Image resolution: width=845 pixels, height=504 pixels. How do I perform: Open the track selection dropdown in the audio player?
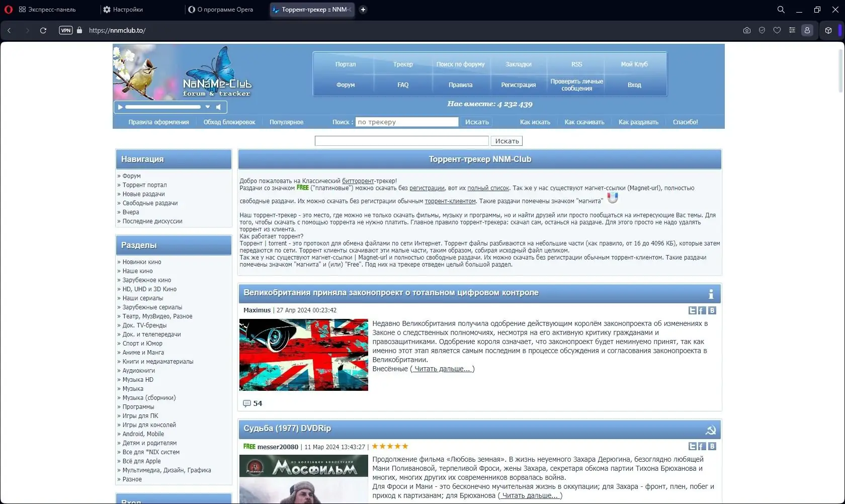pos(207,107)
